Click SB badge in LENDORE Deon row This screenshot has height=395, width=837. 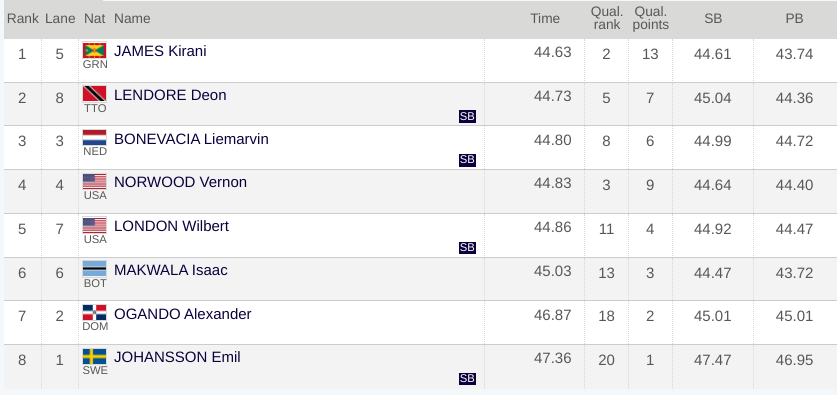pyautogui.click(x=467, y=116)
